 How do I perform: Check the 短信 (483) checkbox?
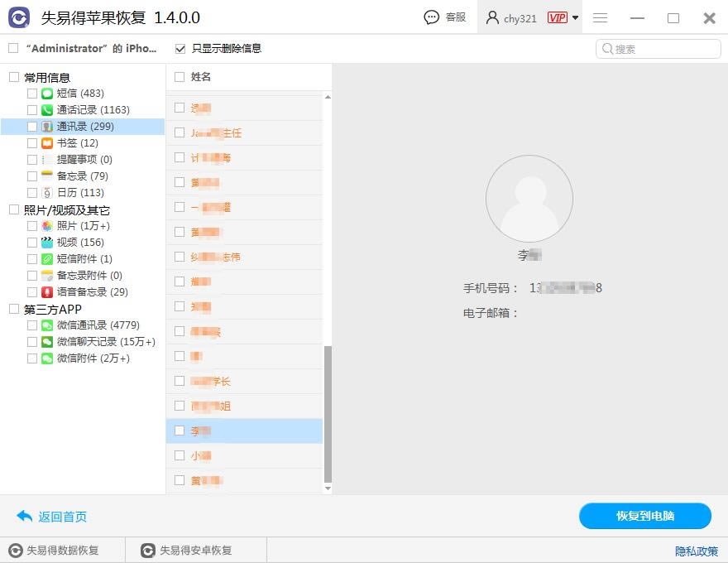[x=31, y=94]
